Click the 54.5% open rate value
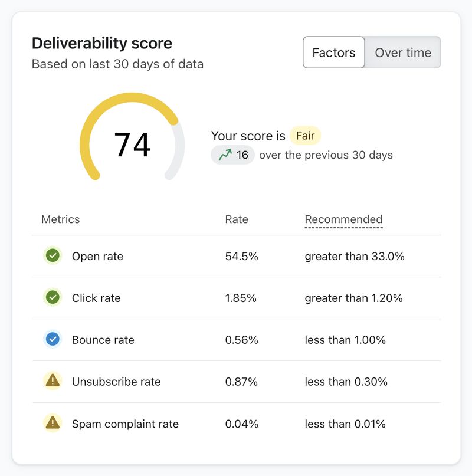Image resolution: width=472 pixels, height=476 pixels. [241, 256]
